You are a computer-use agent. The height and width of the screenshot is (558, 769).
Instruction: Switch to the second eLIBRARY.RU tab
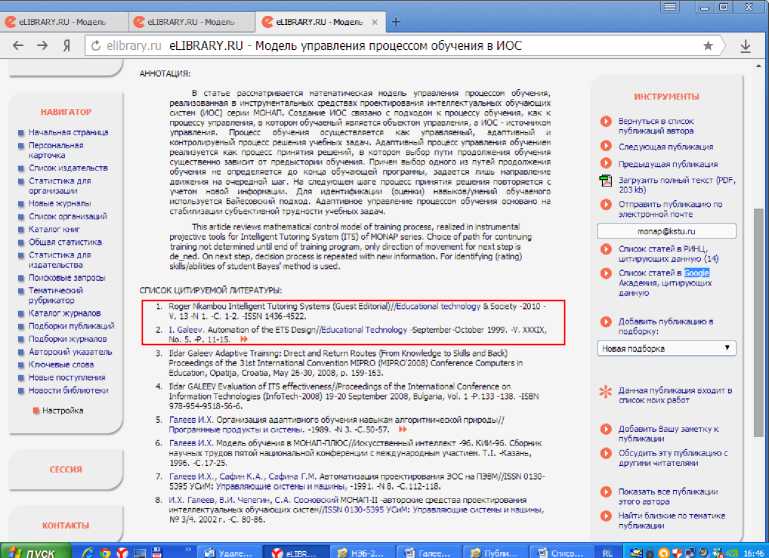coord(191,22)
